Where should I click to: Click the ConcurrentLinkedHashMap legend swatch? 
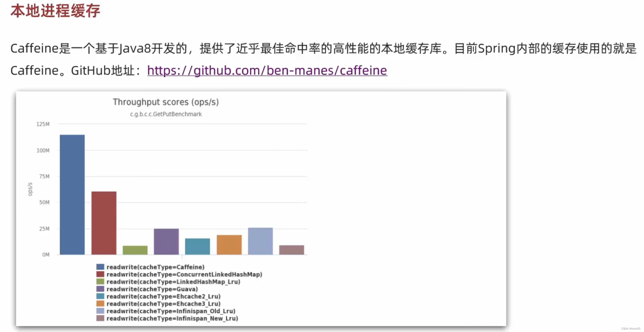coord(100,274)
